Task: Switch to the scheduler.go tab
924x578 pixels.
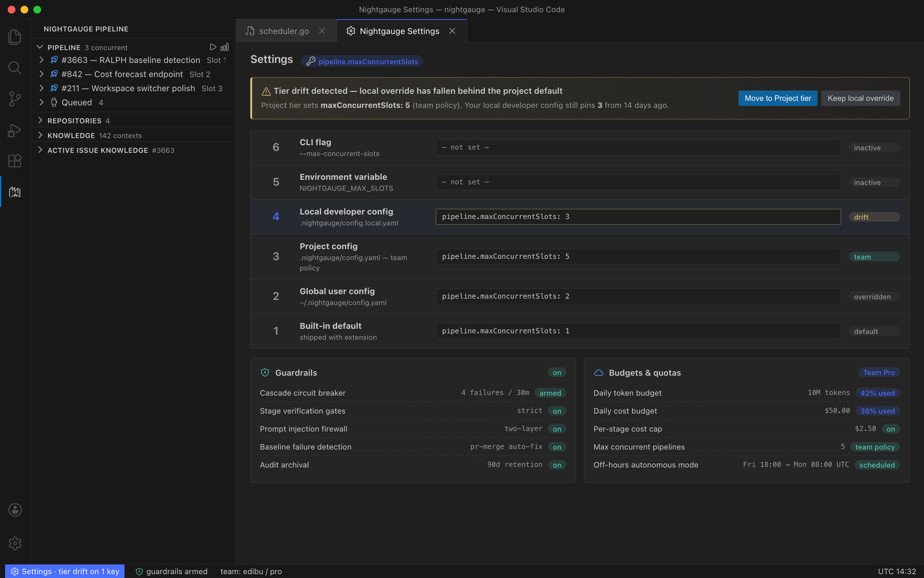Action: point(287,31)
